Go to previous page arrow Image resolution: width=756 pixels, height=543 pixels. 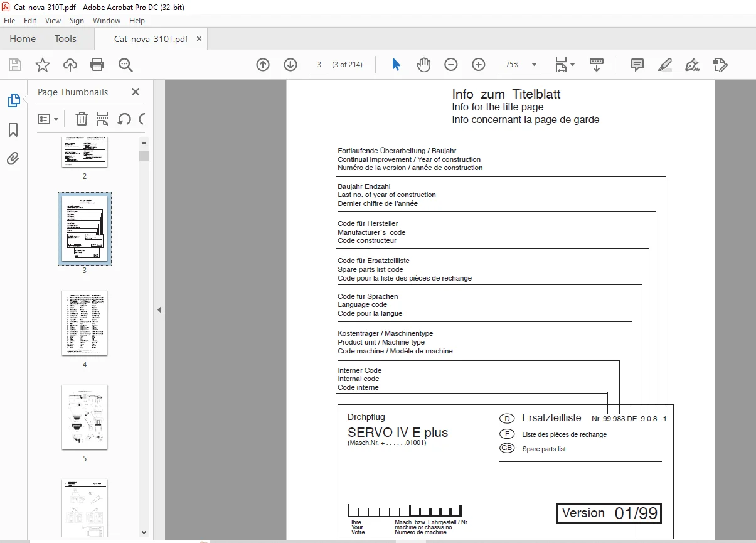(x=263, y=65)
